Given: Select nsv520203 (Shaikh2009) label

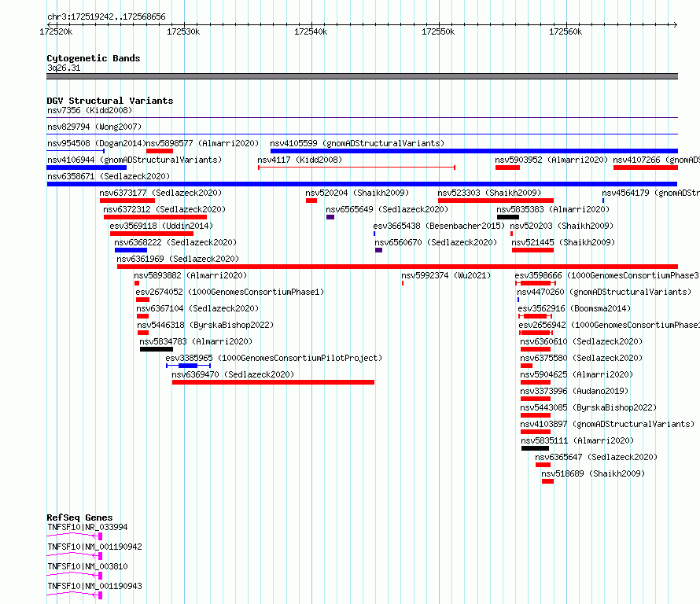Looking at the screenshot, I should point(562,226).
